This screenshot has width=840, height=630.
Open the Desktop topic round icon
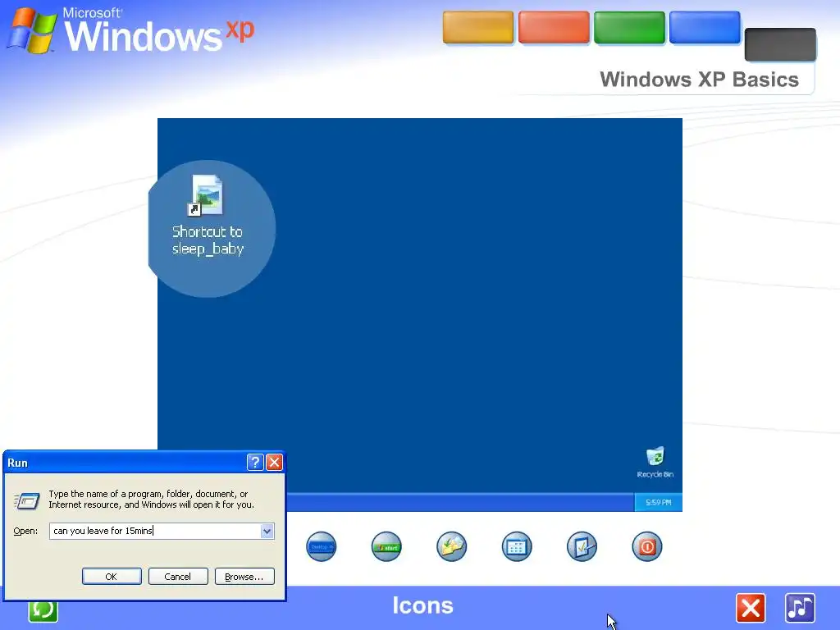click(321, 546)
